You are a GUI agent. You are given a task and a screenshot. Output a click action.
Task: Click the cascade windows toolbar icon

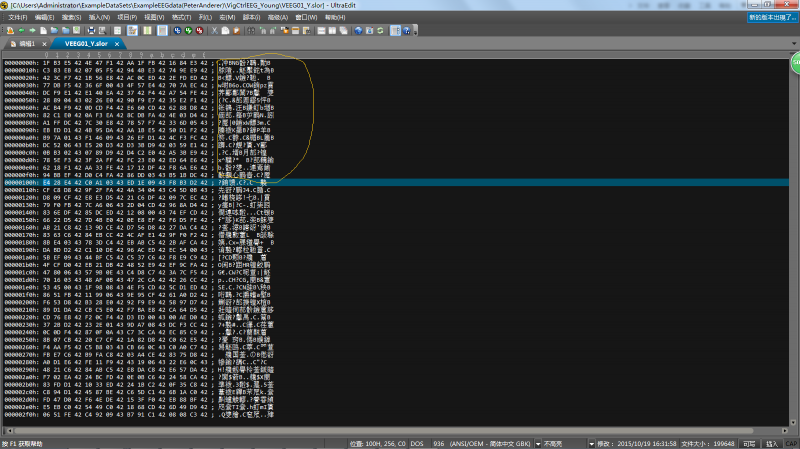[x=343, y=31]
